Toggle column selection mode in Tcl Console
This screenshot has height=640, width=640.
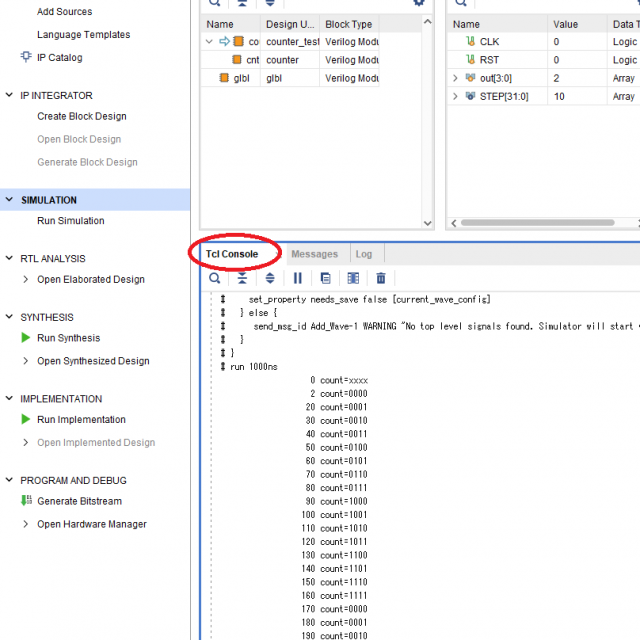tap(353, 278)
